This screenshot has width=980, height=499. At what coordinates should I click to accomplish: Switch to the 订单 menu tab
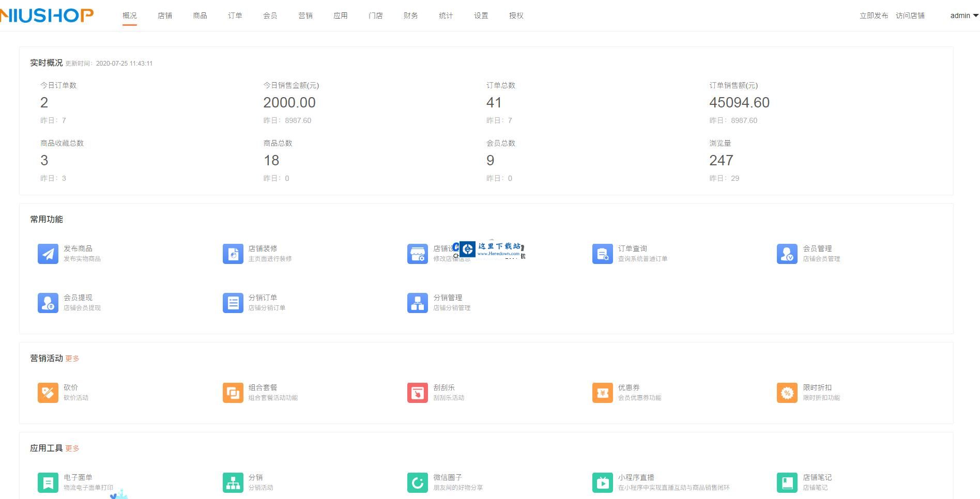tap(235, 15)
